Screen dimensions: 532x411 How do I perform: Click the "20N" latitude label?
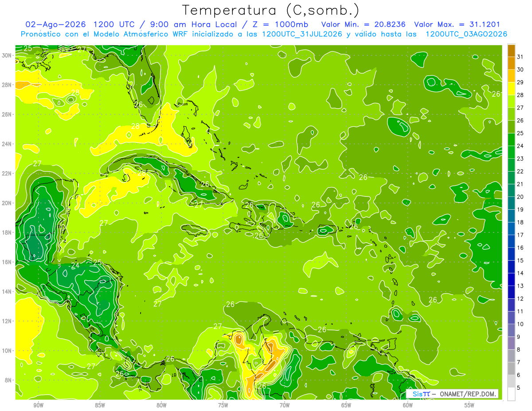[x=7, y=203]
